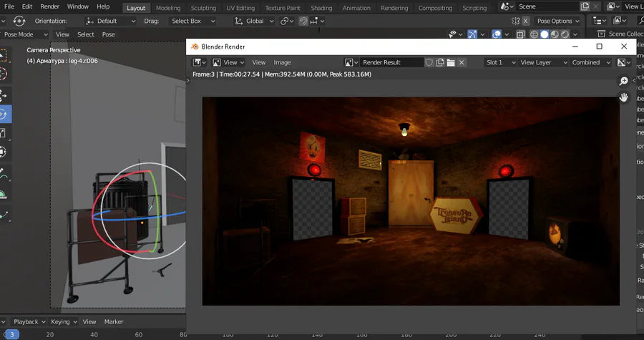Select the Rotate tool in left toolbar
This screenshot has width=644, height=340.
pyautogui.click(x=4, y=114)
